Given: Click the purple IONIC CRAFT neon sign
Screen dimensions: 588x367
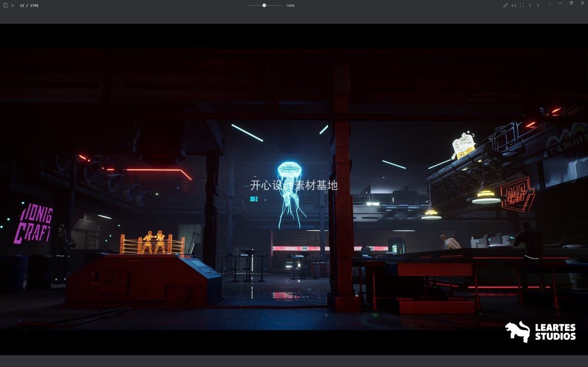Looking at the screenshot, I should [34, 223].
